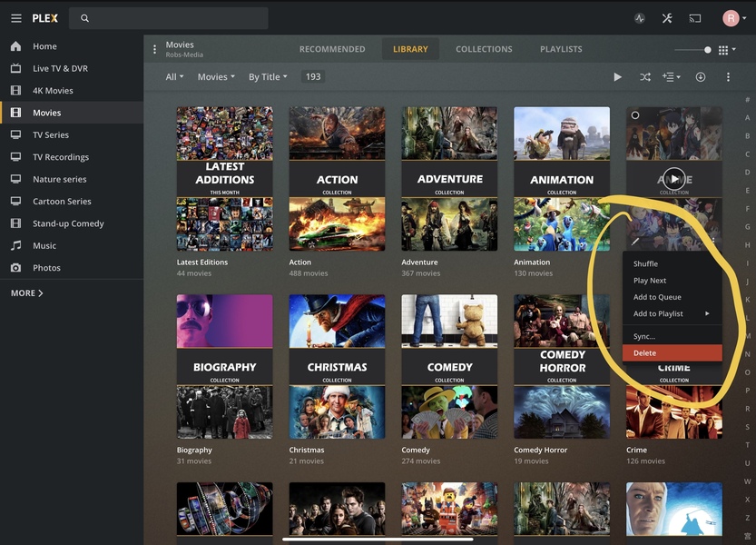This screenshot has height=545, width=756.
Task: Click the Plex logo
Action: [x=44, y=18]
